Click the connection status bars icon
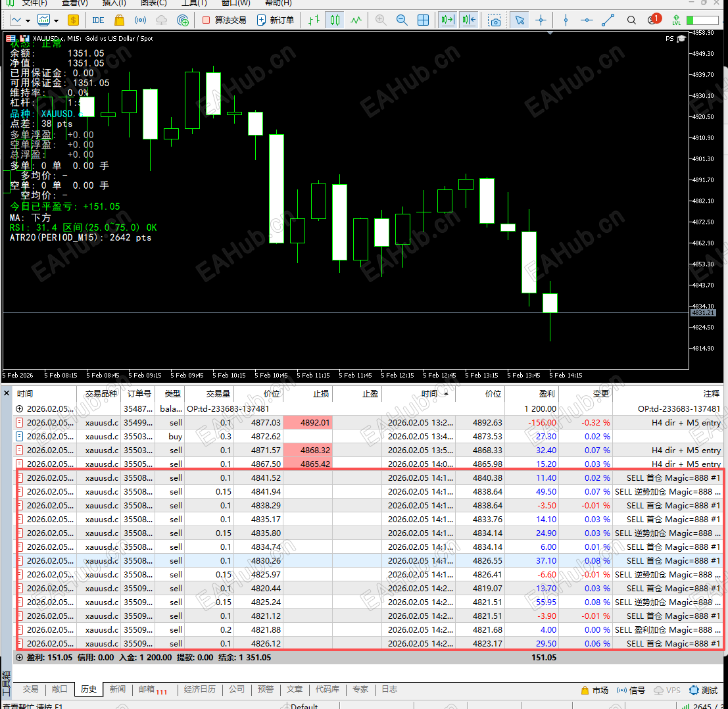 686,706
